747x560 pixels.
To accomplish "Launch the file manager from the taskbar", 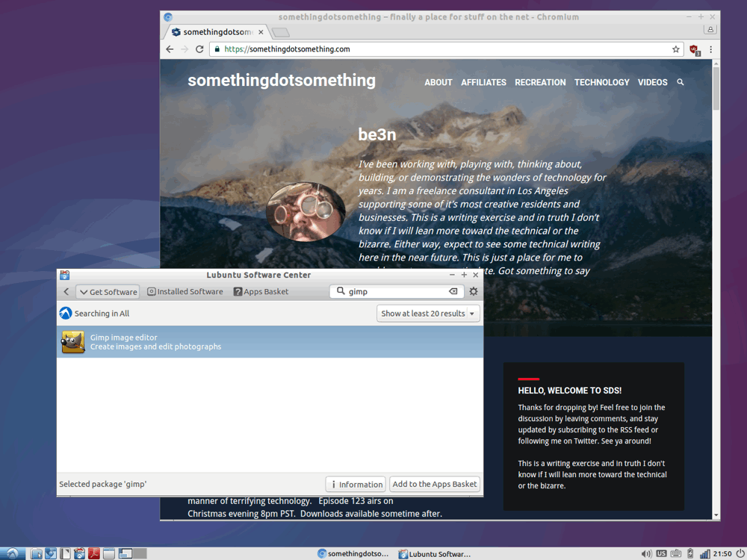I will [36, 553].
